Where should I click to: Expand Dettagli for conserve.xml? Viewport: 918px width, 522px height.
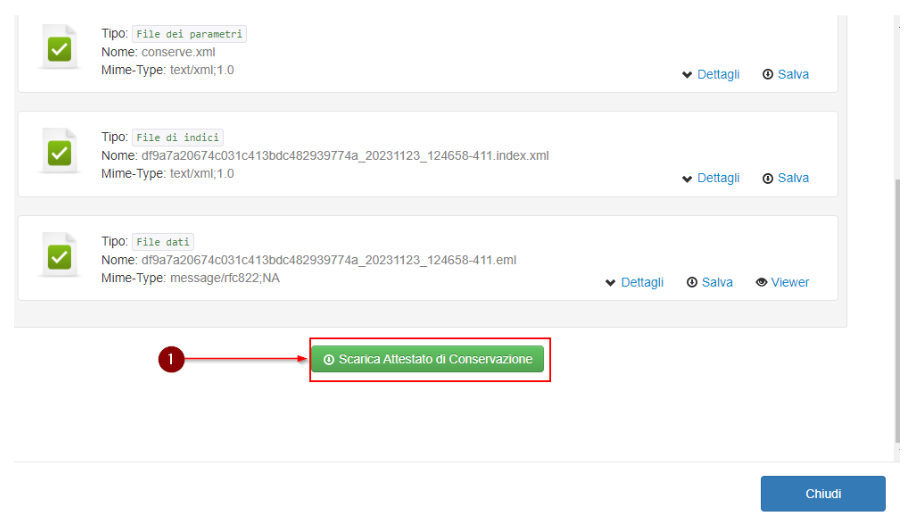[710, 74]
